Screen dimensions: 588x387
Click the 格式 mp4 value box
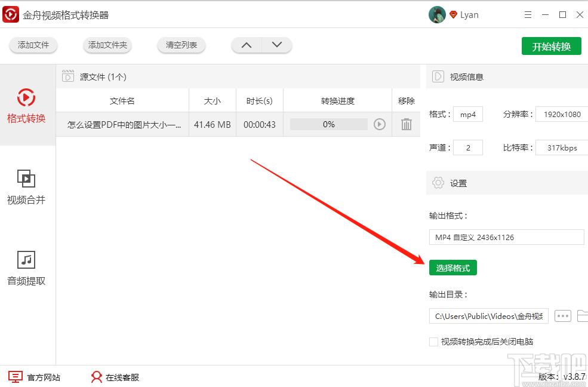(468, 115)
